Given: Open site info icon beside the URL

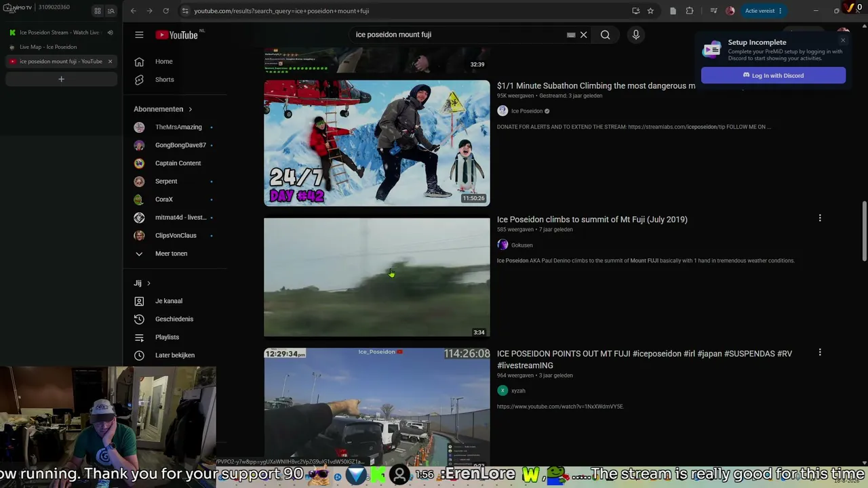Looking at the screenshot, I should 184,11.
